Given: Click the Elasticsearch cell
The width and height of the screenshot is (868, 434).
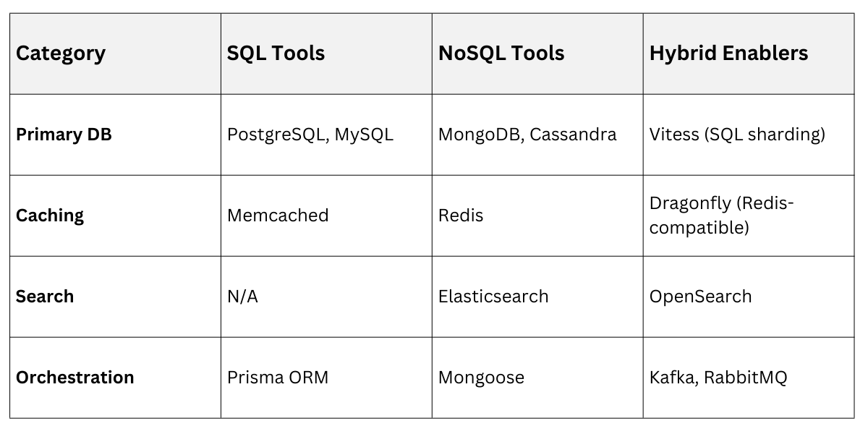Looking at the screenshot, I should 493,297.
